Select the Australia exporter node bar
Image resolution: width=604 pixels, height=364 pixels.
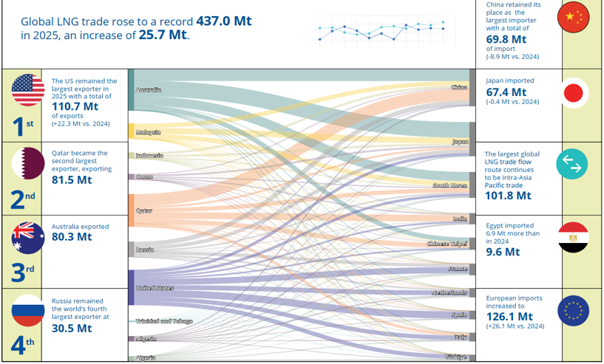click(131, 90)
